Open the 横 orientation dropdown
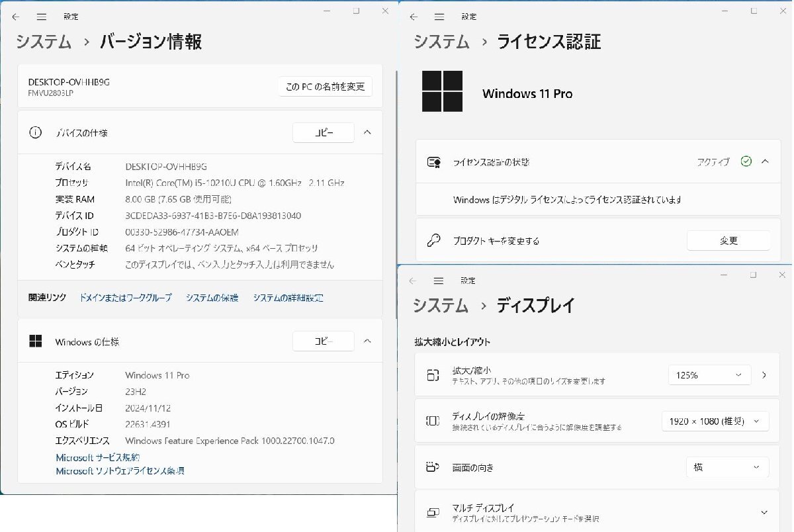This screenshot has width=794, height=532. click(727, 467)
